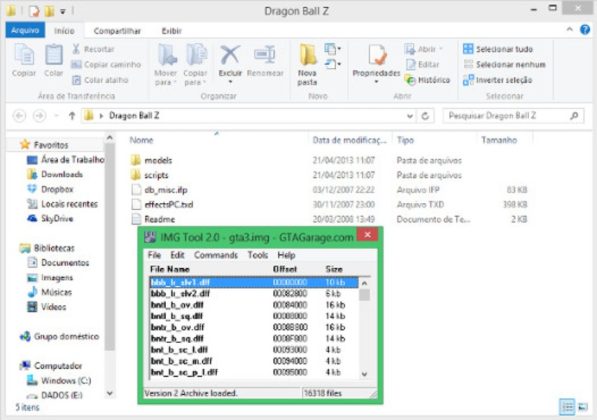The image size is (597, 420).
Task: Click the IMG Tool list scroll-down arrow
Action: point(364,374)
